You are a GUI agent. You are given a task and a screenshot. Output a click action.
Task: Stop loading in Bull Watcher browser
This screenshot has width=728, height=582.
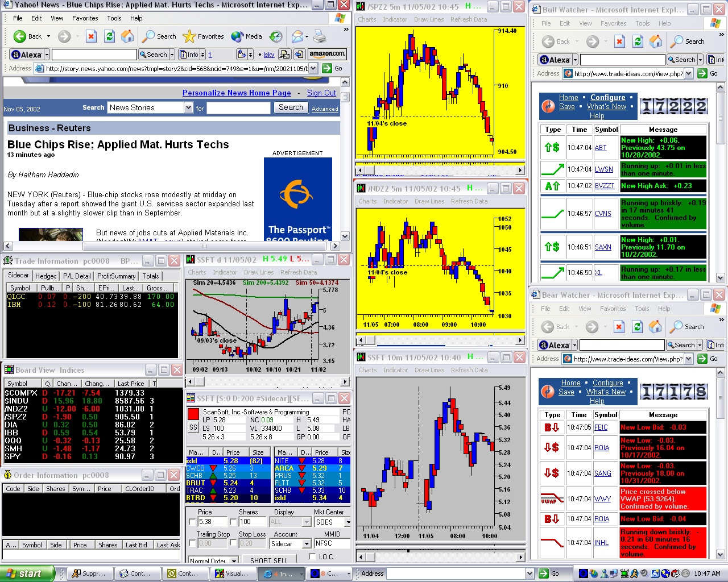(619, 41)
